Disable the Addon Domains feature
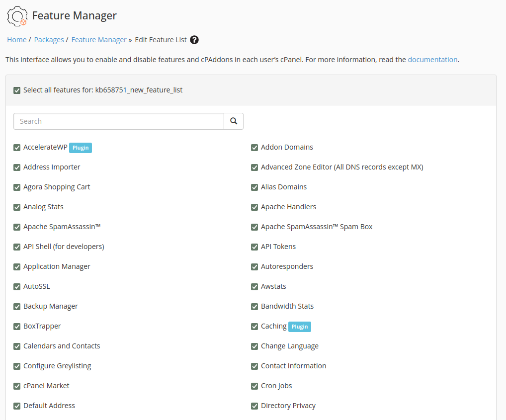 pyautogui.click(x=254, y=148)
